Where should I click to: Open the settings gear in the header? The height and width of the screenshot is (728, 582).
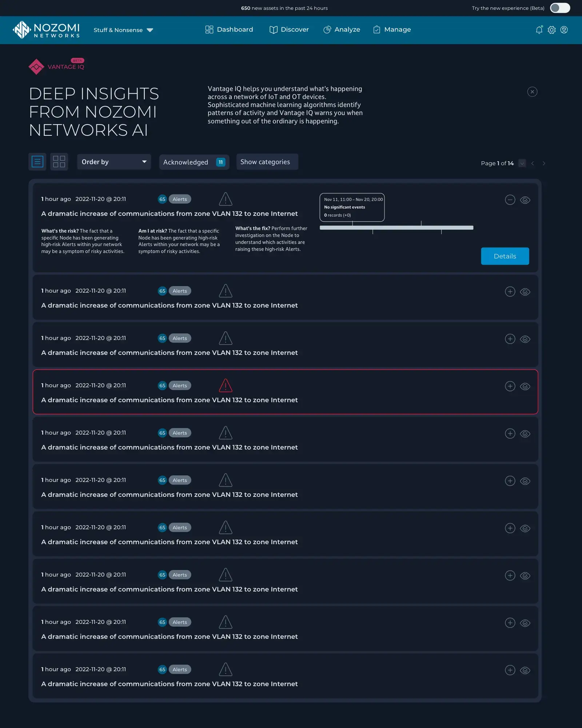(x=552, y=30)
